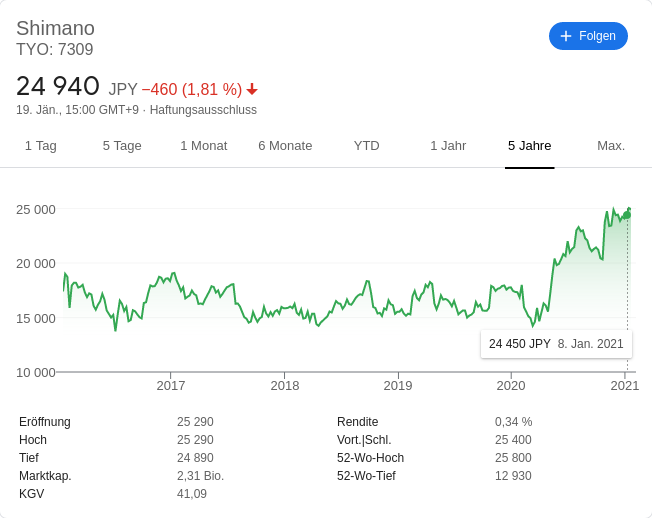
Task: Click the Eröffnung value 25 290
Action: pyautogui.click(x=195, y=422)
